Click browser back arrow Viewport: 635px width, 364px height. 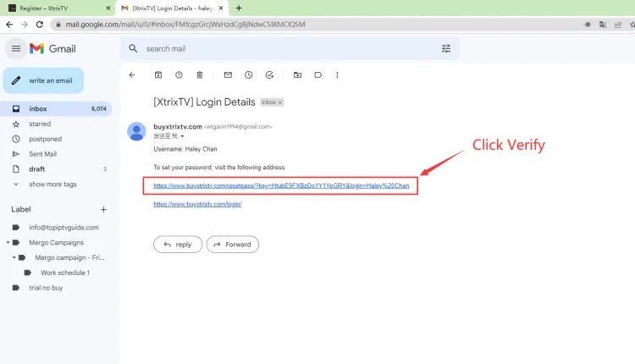point(9,25)
